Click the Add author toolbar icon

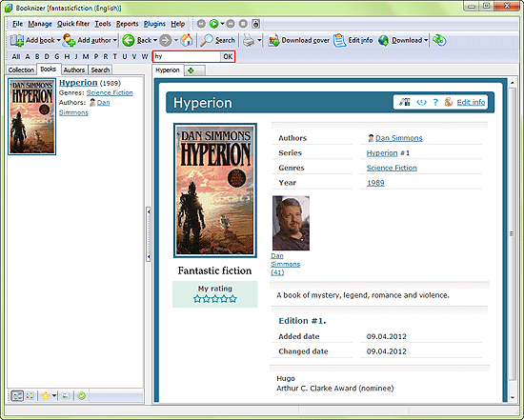tap(70, 40)
